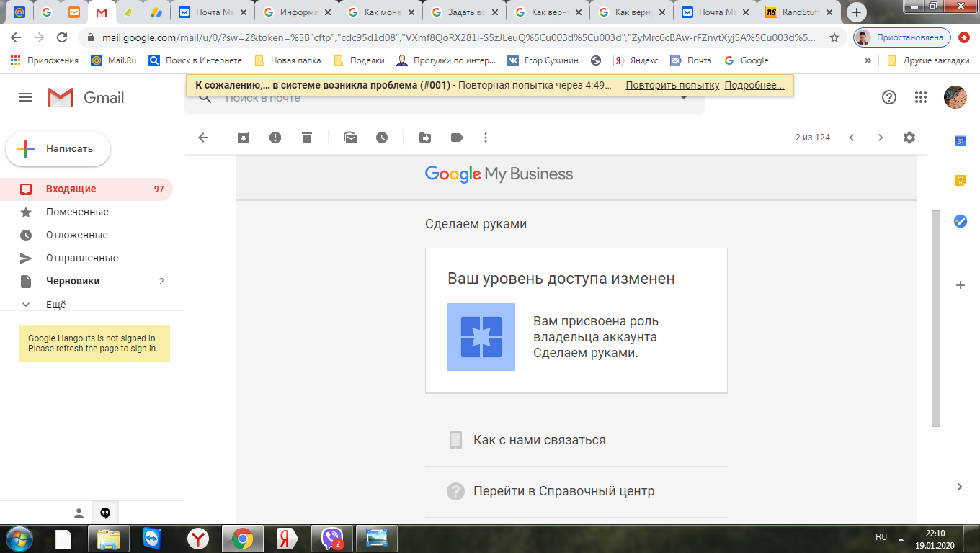The width and height of the screenshot is (980, 553).
Task: Delete the email with the trash icon
Action: click(307, 138)
